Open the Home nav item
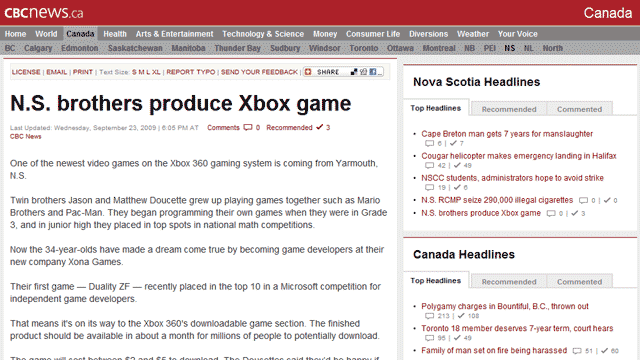 point(16,34)
